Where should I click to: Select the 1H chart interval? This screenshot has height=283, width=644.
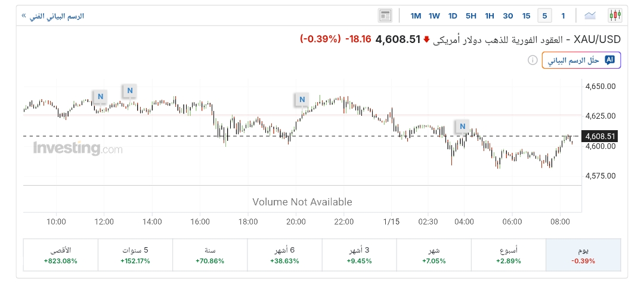coord(490,16)
